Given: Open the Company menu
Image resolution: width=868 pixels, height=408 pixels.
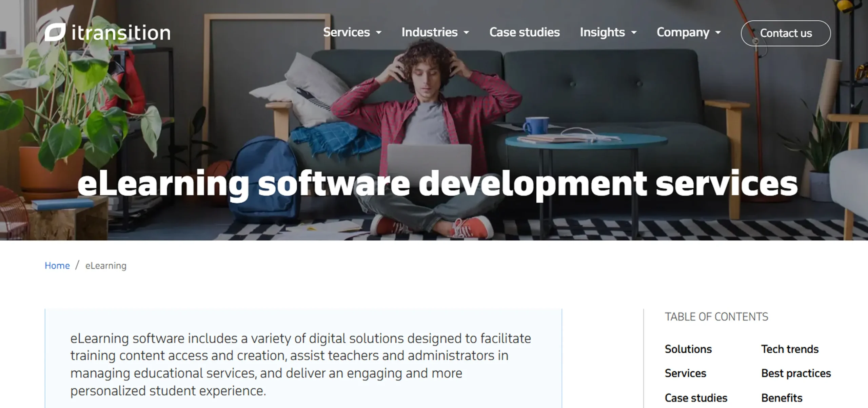Looking at the screenshot, I should pos(683,32).
